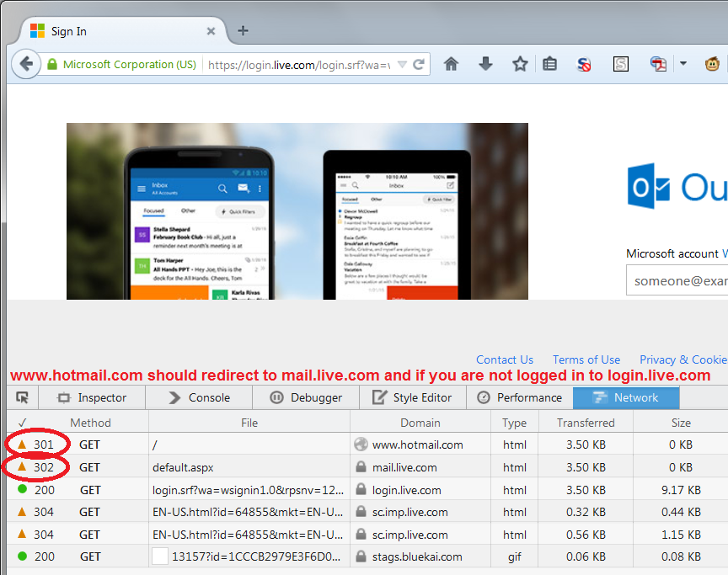Sort requests by the Method column header

click(90, 423)
